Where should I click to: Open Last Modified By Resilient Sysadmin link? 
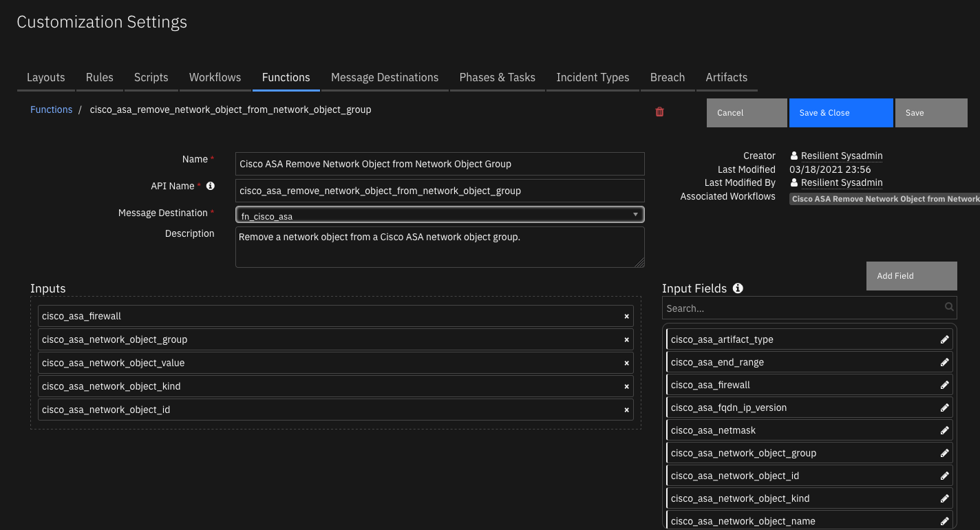click(x=842, y=183)
